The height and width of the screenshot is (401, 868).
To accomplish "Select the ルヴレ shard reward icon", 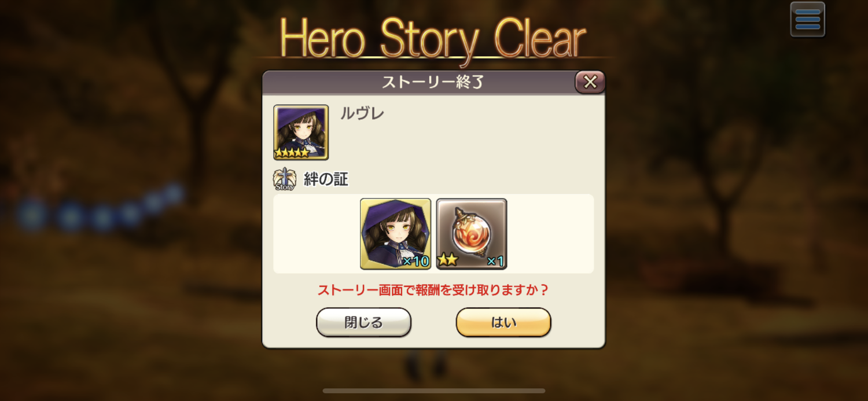I will (396, 234).
